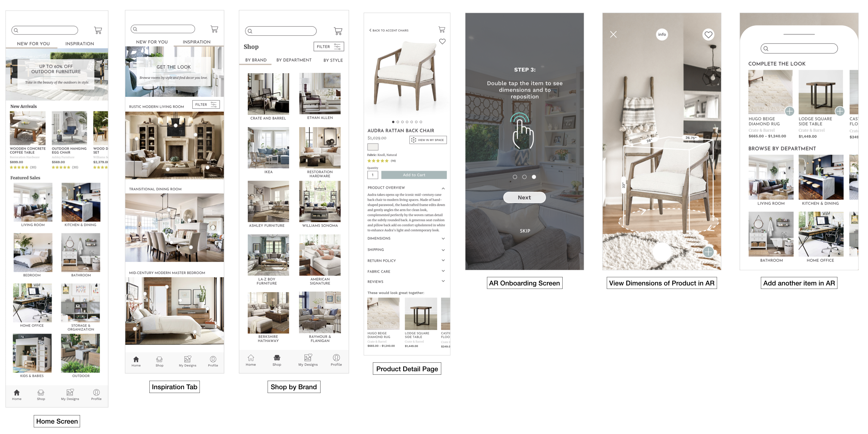Screen dimensions: 868x434
Task: Expand the DIMENSIONS section on Product Detail
Action: point(406,239)
